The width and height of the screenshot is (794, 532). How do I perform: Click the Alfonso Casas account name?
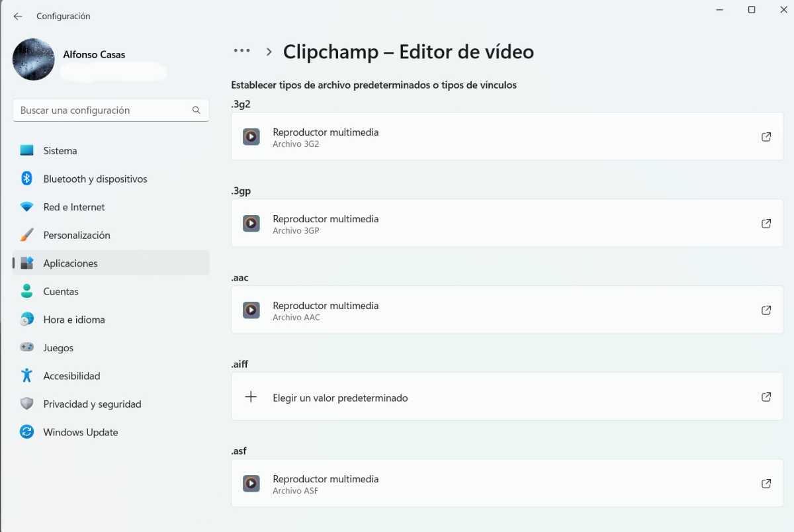94,54
